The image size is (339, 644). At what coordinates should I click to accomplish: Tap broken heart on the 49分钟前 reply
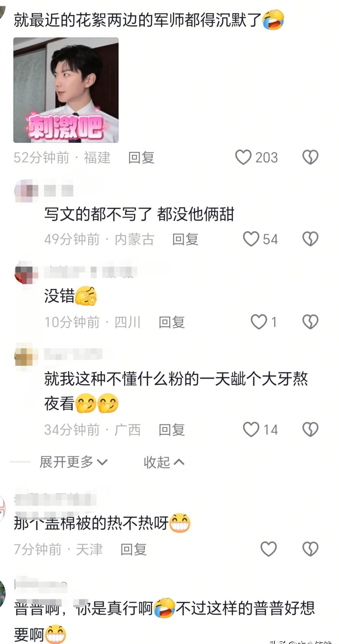310,239
